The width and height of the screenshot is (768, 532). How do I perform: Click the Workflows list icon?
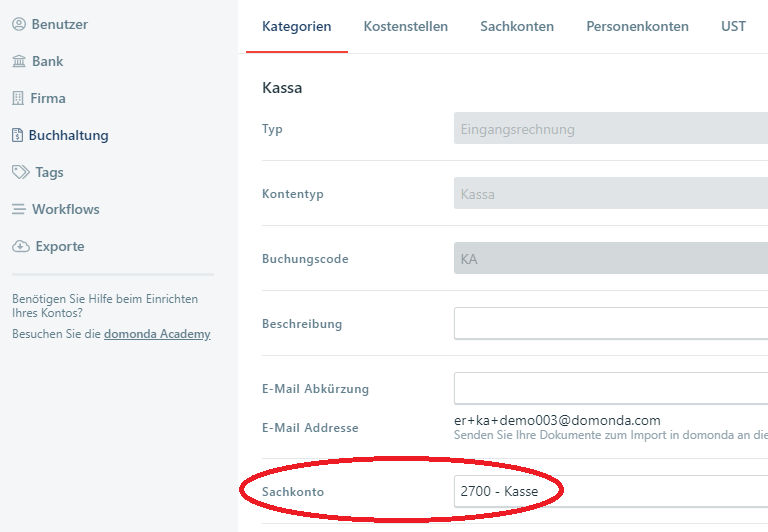[19, 209]
